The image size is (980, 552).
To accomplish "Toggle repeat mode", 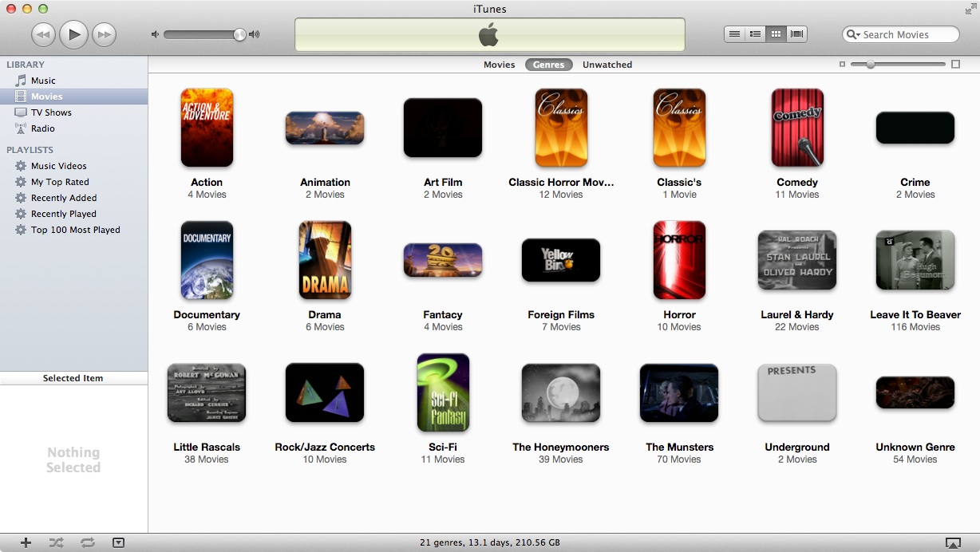I will [88, 542].
